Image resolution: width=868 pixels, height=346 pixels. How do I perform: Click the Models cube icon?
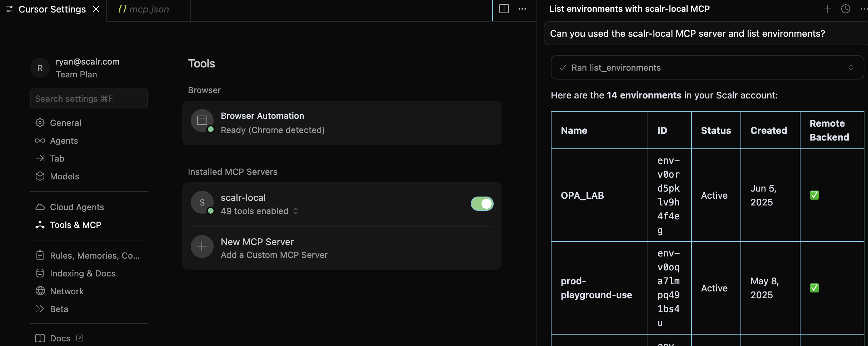(40, 176)
